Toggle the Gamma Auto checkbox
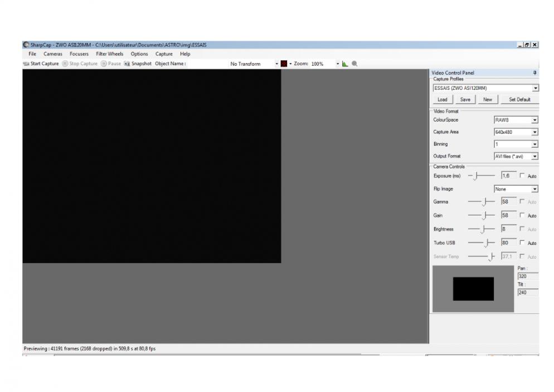The image size is (554, 392). click(522, 201)
